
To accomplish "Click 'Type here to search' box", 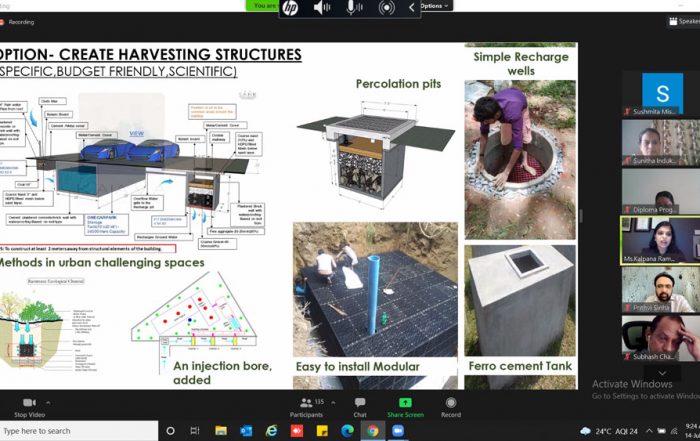I will pos(79,431).
